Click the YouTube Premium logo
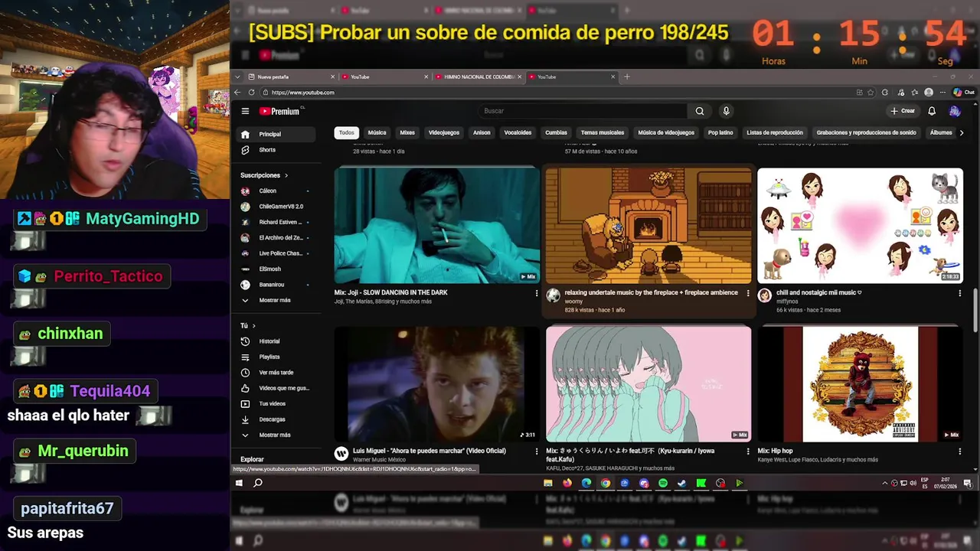Image resolution: width=980 pixels, height=551 pixels. pyautogui.click(x=279, y=111)
